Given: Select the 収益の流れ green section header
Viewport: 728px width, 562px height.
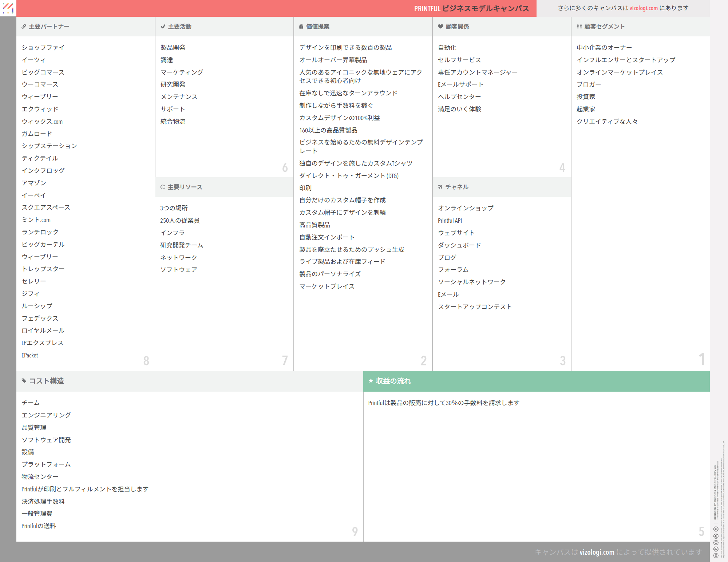Looking at the screenshot, I should [536, 381].
